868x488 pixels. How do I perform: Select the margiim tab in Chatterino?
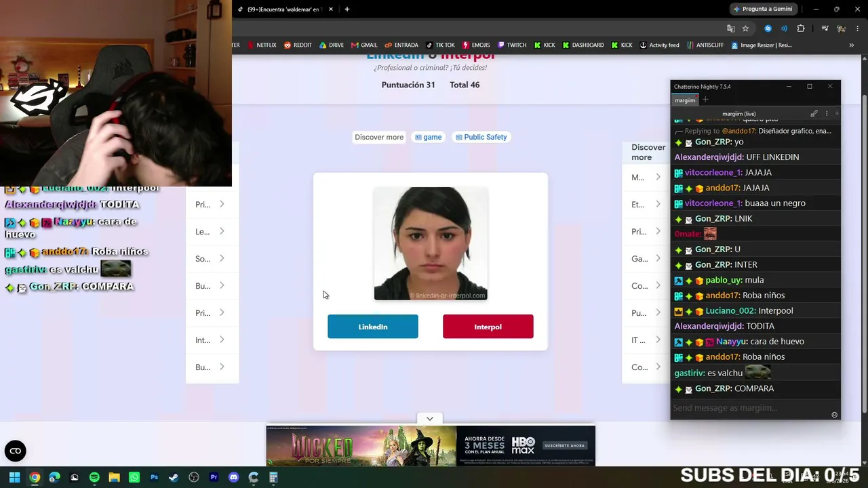[685, 100]
